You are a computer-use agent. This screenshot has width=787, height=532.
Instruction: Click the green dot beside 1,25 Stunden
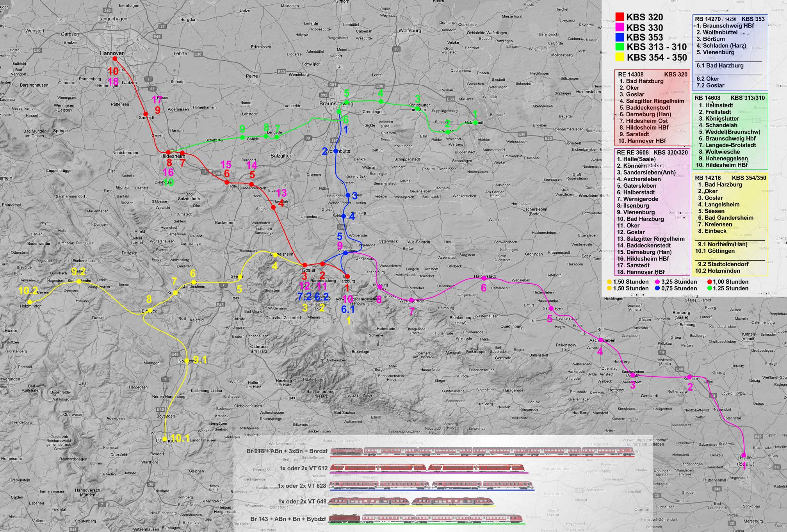709,288
